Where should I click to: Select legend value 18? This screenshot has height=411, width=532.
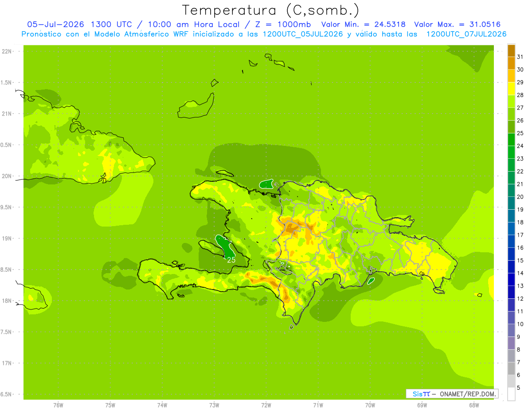coord(520,222)
